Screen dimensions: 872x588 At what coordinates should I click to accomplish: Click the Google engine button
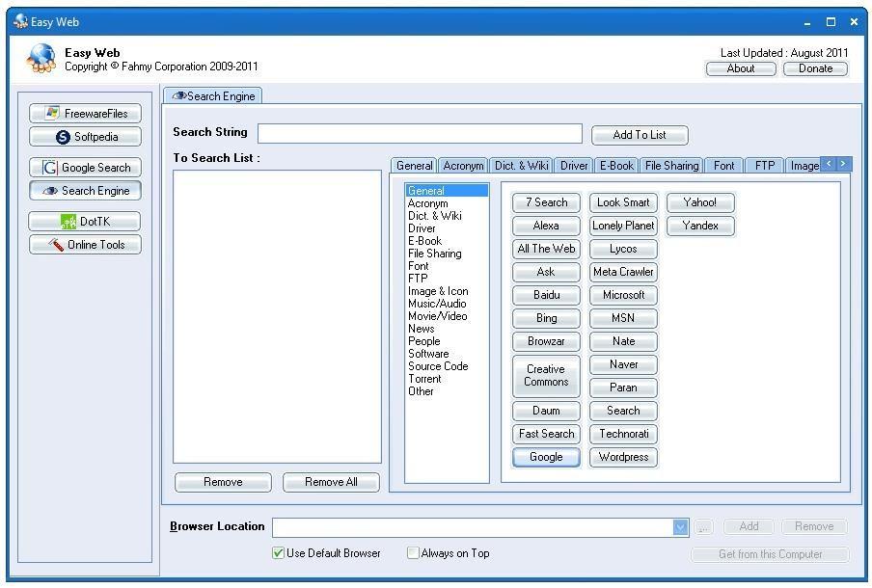coord(546,457)
